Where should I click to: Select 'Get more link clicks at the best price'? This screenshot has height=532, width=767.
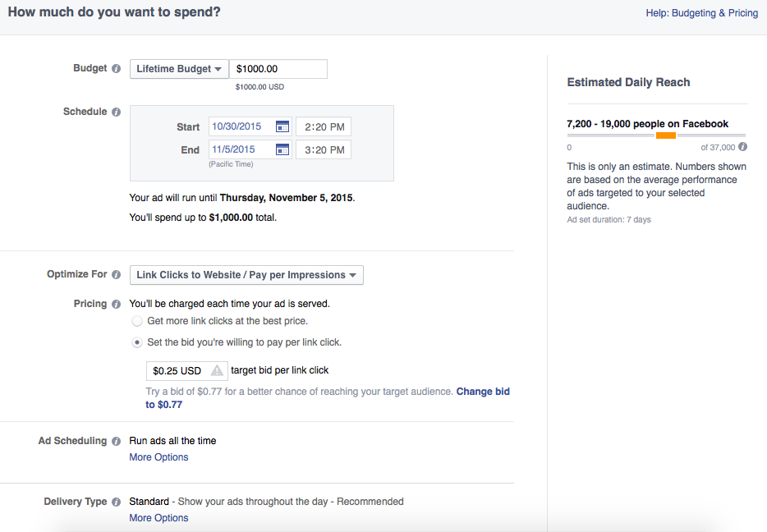pyautogui.click(x=137, y=321)
